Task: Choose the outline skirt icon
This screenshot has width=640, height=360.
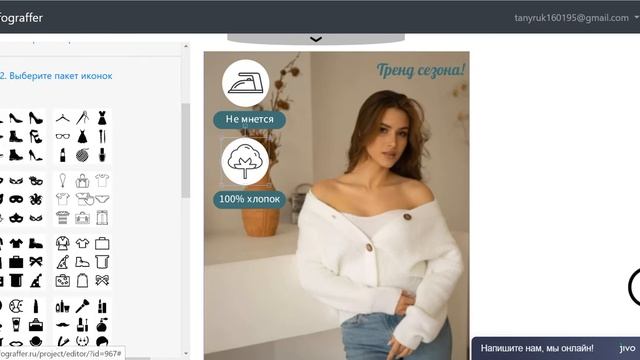Action: point(82,280)
